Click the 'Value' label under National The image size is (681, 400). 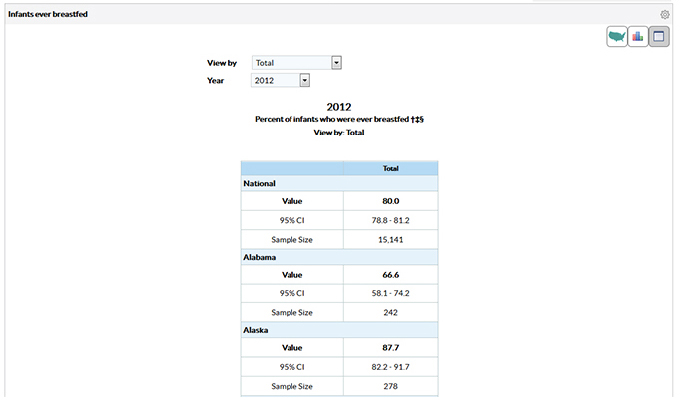(x=292, y=201)
